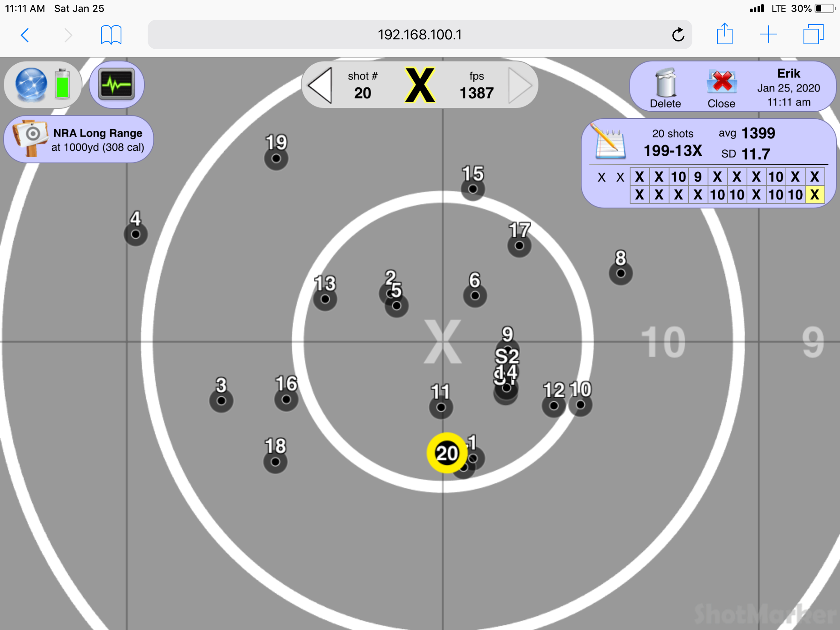Viewport: 840px width, 630px height.
Task: Click the shot # 20 readout
Action: [363, 85]
